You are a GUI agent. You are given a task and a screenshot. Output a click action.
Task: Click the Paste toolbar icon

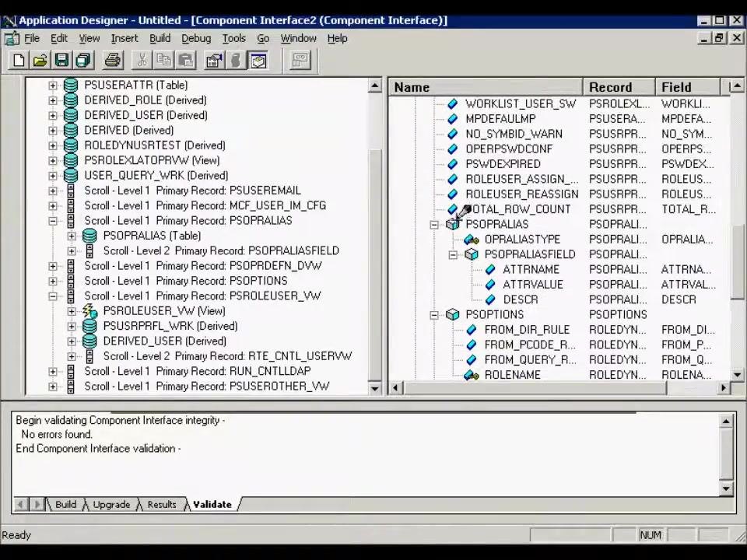pyautogui.click(x=186, y=61)
